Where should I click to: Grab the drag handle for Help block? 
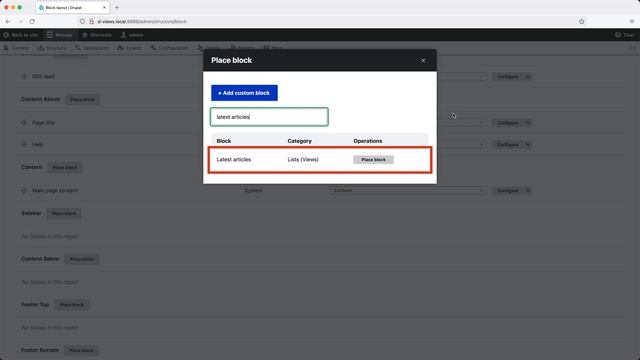(24, 144)
